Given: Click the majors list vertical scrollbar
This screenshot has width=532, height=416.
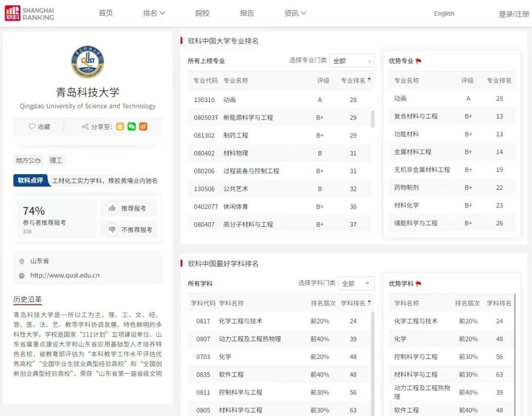Looking at the screenshot, I should click(373, 119).
